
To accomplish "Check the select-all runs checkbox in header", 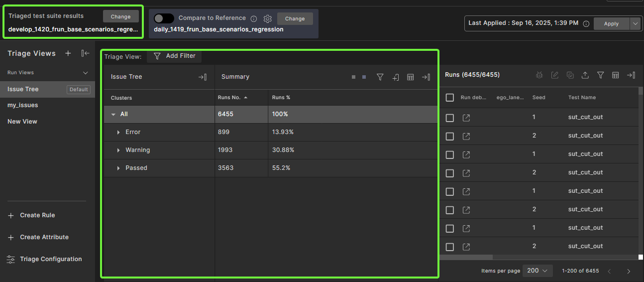I will coord(450,98).
